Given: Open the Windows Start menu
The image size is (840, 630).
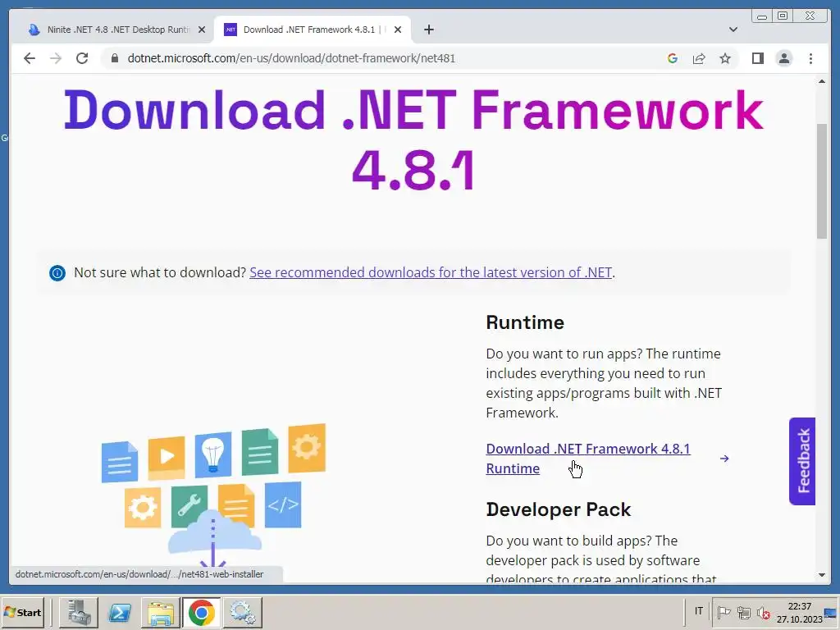Looking at the screenshot, I should (x=22, y=612).
